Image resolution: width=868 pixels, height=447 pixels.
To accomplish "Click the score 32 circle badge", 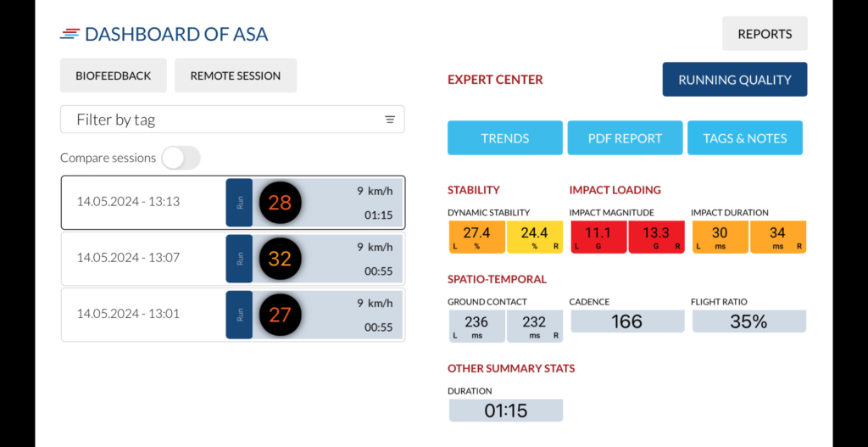I will coord(280,259).
